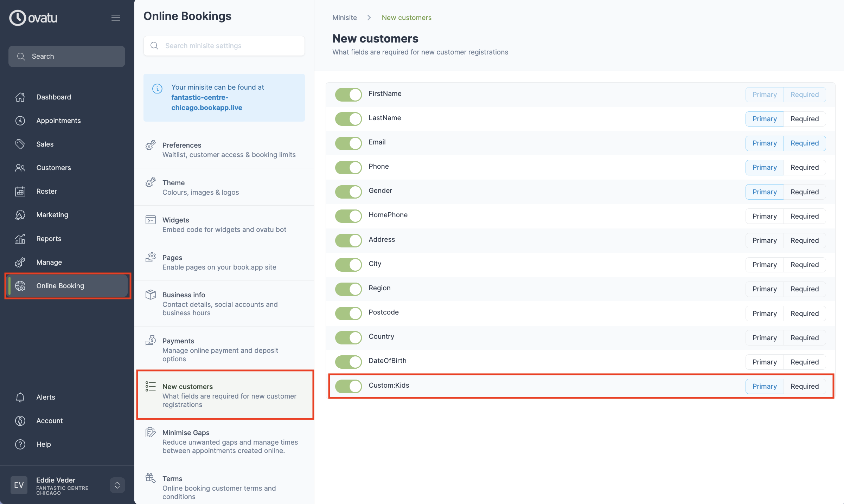Disable the DateOfBirth field switch
The width and height of the screenshot is (844, 504).
point(348,362)
